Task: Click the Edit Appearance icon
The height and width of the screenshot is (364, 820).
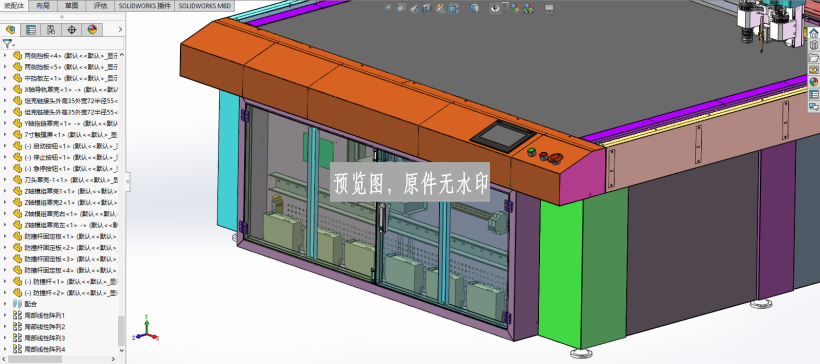Action: pos(516,8)
